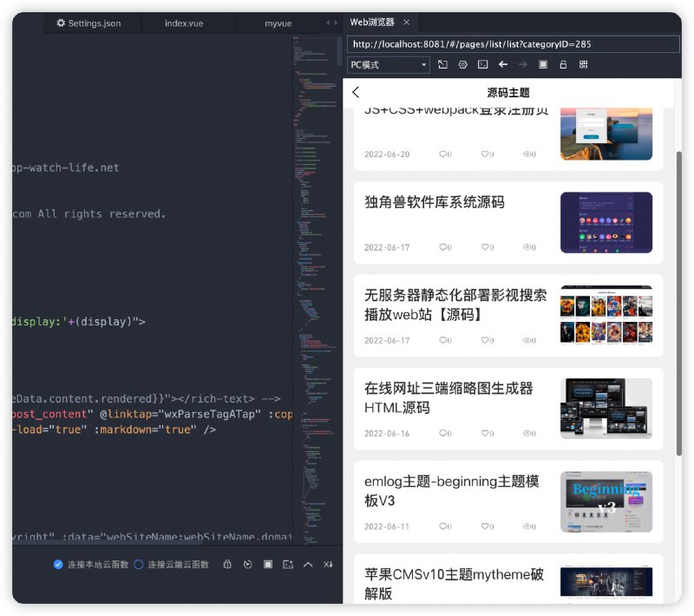Select the 连接本地云函数 radio option

point(58,565)
